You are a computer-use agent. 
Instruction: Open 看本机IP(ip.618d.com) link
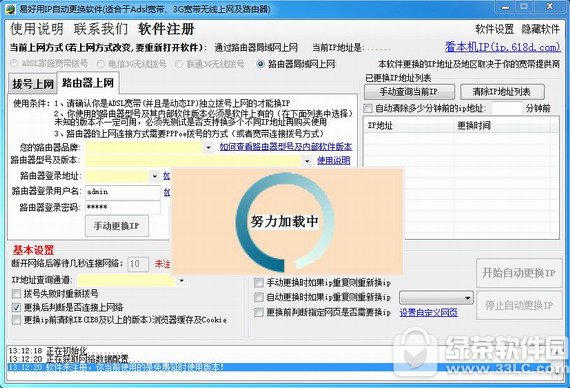coord(502,47)
